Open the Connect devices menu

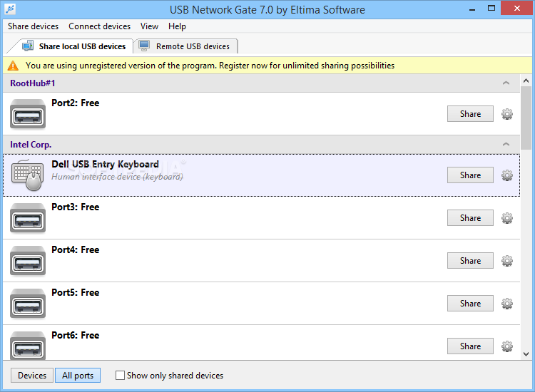pyautogui.click(x=99, y=26)
